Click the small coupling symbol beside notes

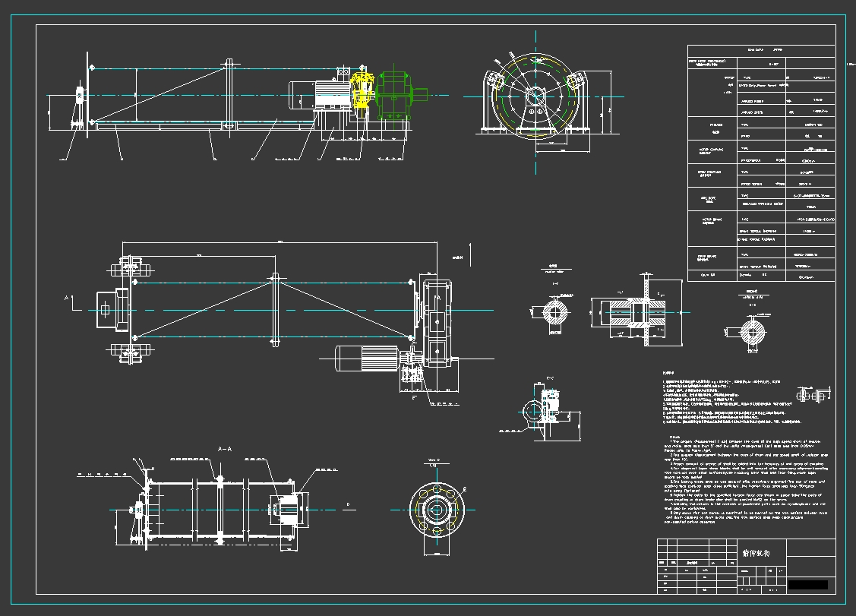pyautogui.click(x=810, y=395)
